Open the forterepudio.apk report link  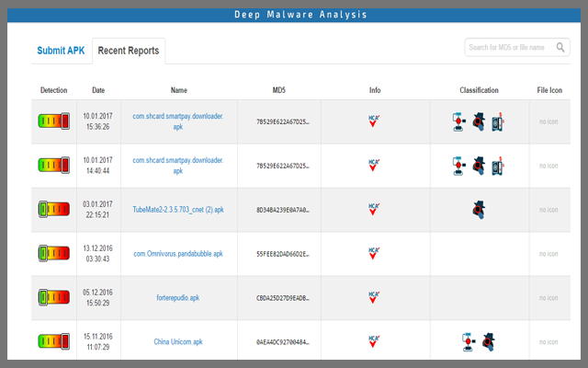point(178,298)
